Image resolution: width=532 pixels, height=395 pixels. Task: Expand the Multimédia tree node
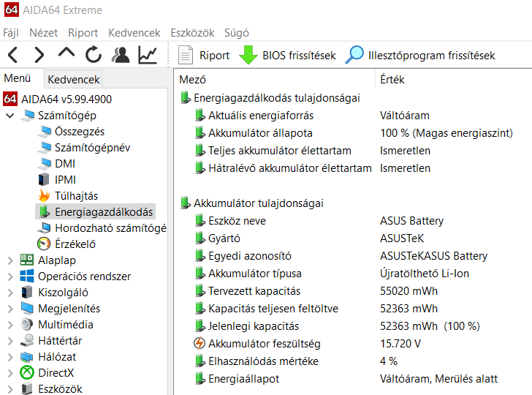coord(10,325)
